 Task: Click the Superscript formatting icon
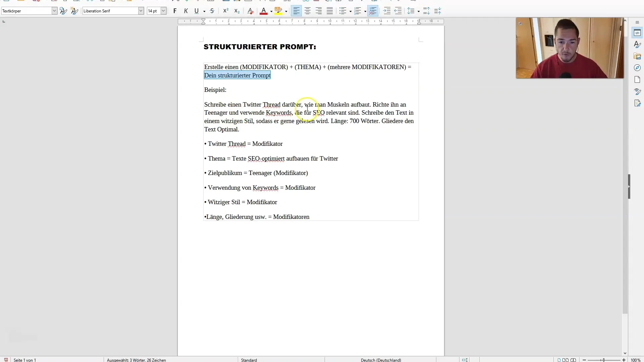[x=225, y=11]
